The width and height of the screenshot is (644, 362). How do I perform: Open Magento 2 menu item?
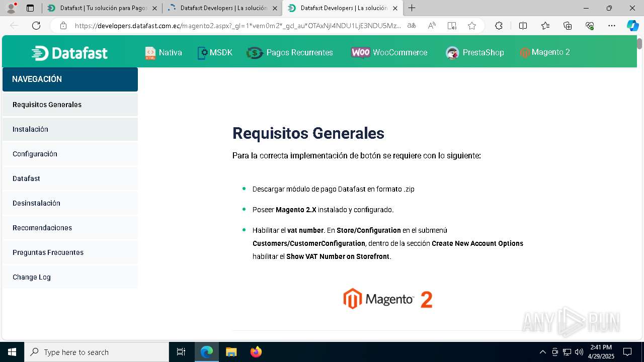550,52
